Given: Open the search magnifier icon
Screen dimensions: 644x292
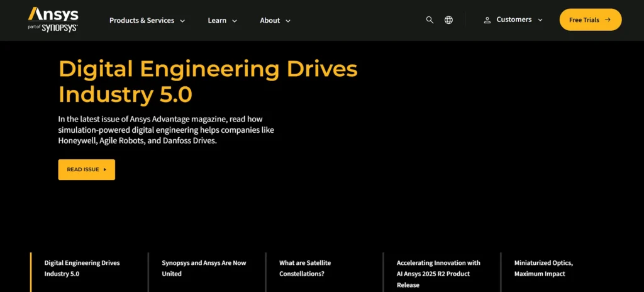Looking at the screenshot, I should click(430, 20).
